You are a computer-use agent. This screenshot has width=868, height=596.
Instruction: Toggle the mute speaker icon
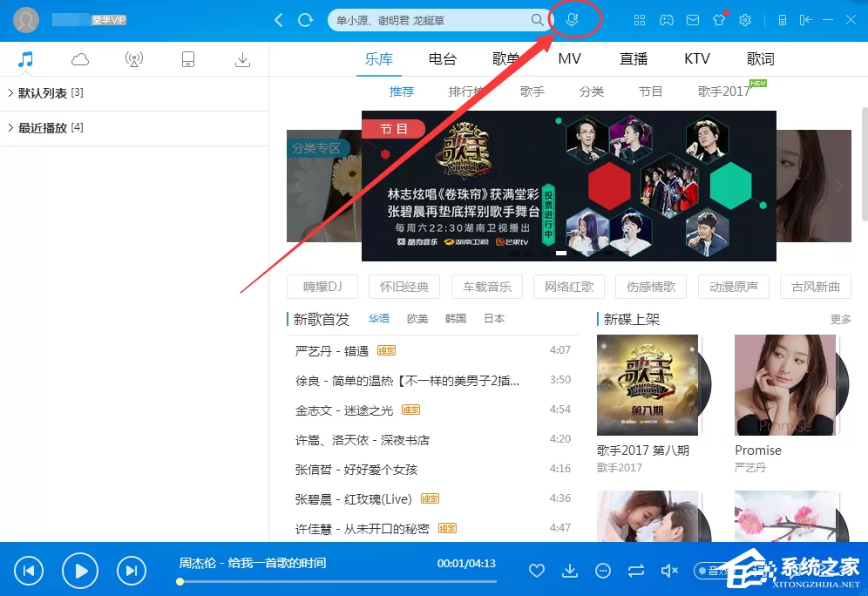(x=669, y=570)
